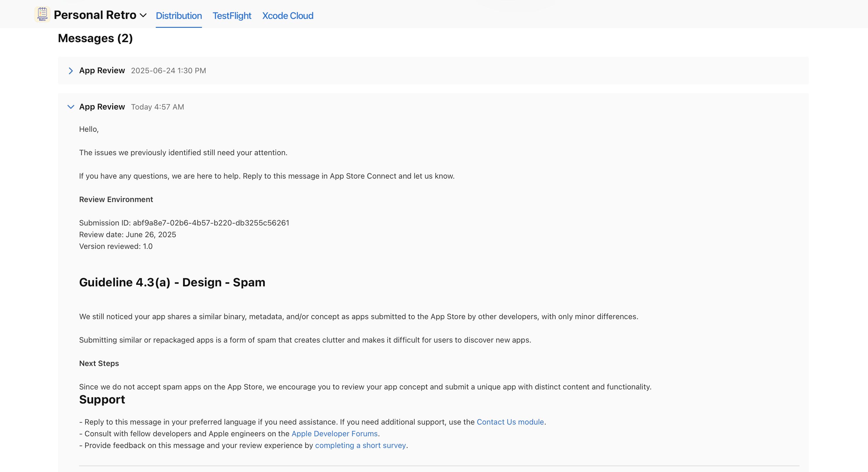Switch to the Distribution tab
868x472 pixels.
[x=179, y=16]
